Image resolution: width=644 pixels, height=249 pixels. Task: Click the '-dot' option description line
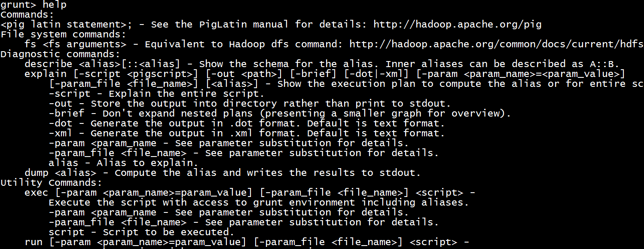pos(247,123)
